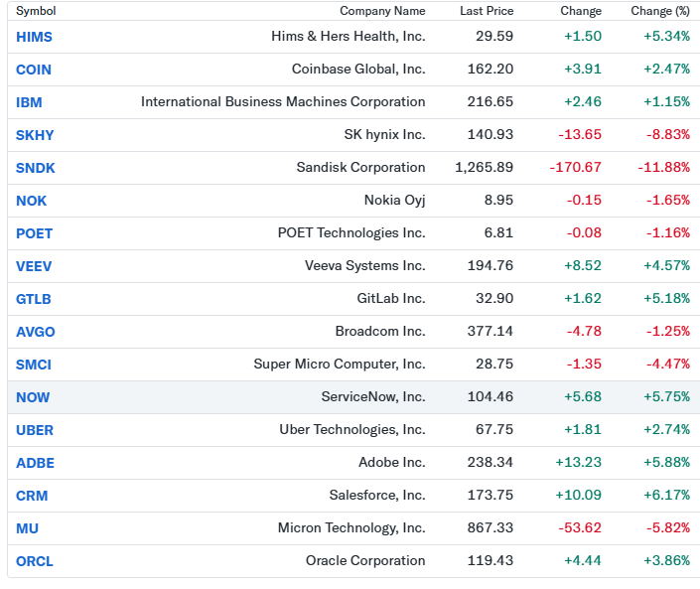Select the last price 67.75
700x589 pixels.
[x=494, y=429]
